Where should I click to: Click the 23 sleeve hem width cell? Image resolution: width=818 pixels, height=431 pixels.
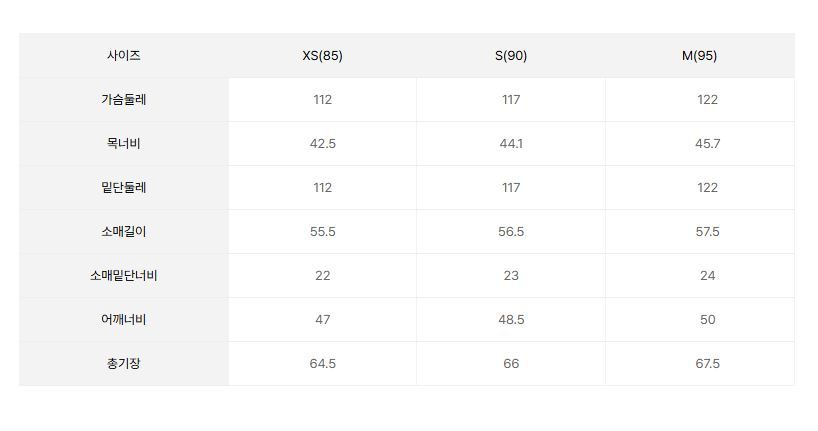(x=511, y=276)
